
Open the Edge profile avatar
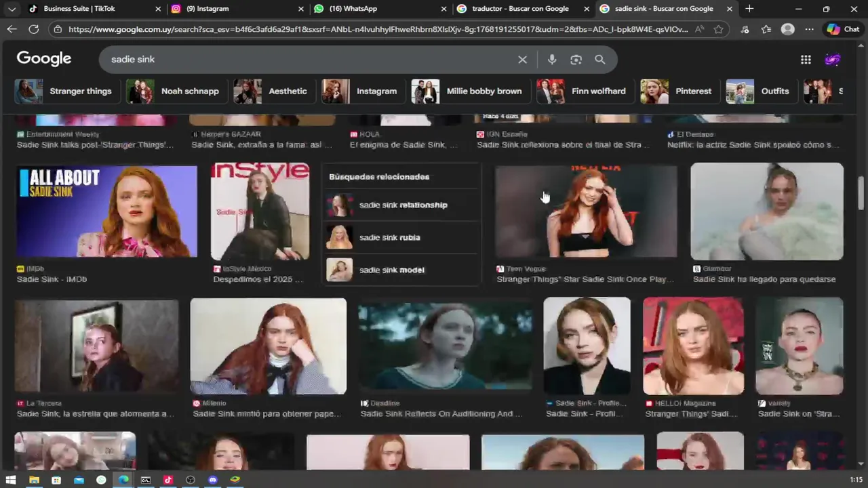pos(788,29)
